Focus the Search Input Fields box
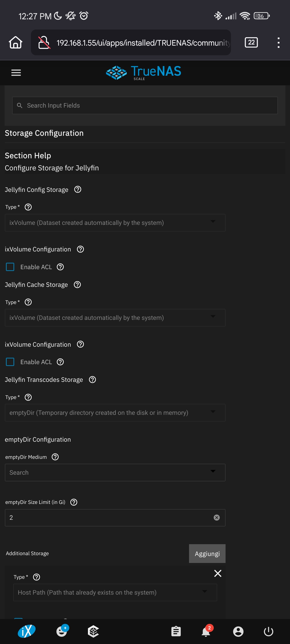Image resolution: width=290 pixels, height=644 pixels. click(145, 105)
